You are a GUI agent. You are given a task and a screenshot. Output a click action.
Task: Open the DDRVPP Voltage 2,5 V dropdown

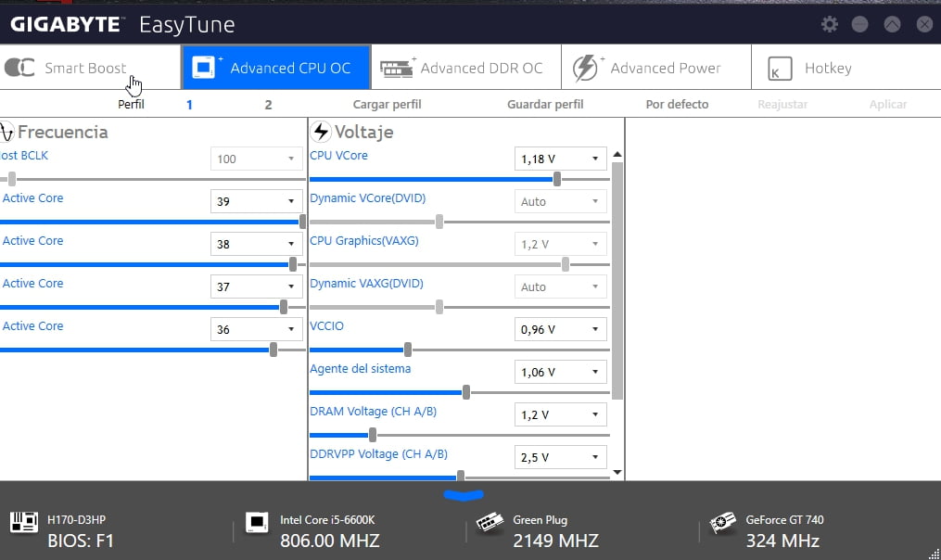tap(561, 457)
